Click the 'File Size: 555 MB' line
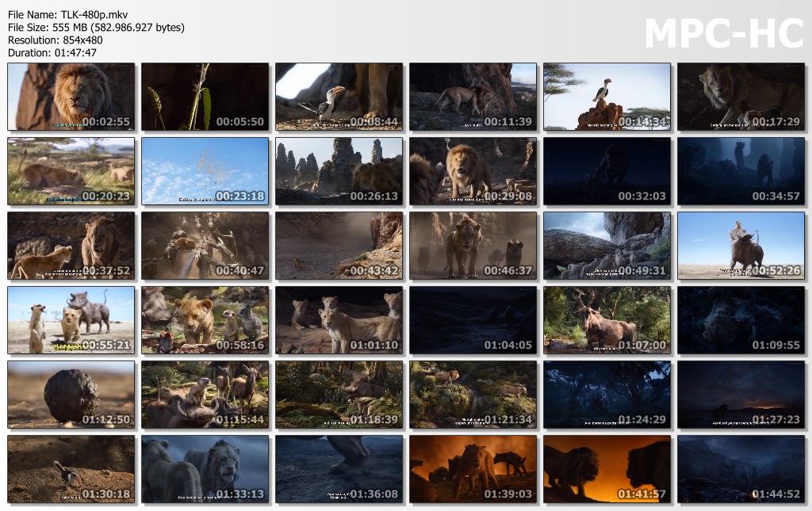 (x=96, y=28)
